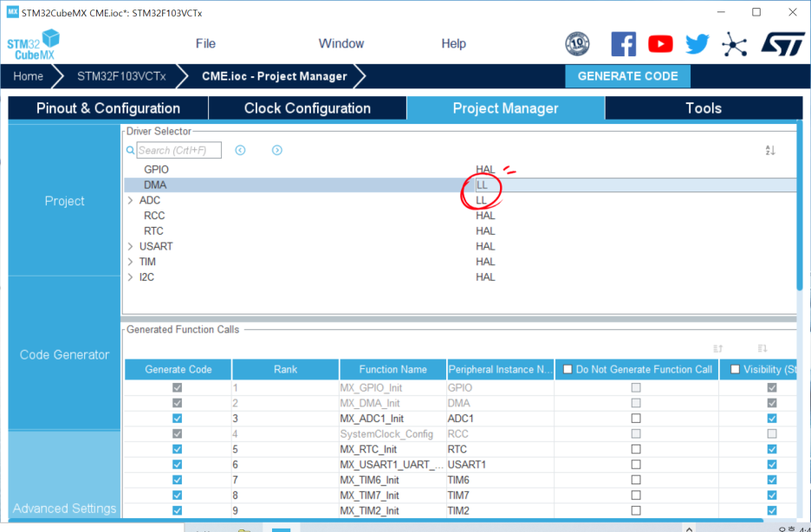
Task: Click the TIM7 peripheral instance cell
Action: pyautogui.click(x=500, y=496)
